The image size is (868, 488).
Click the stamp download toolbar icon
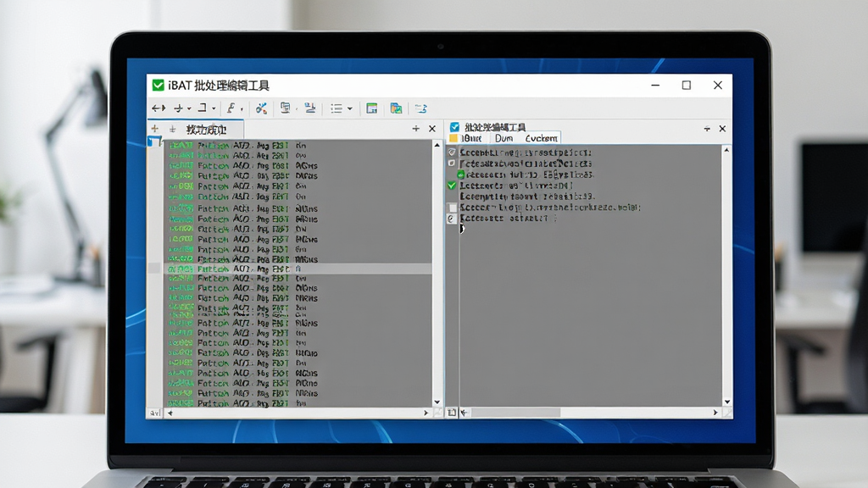click(x=310, y=108)
